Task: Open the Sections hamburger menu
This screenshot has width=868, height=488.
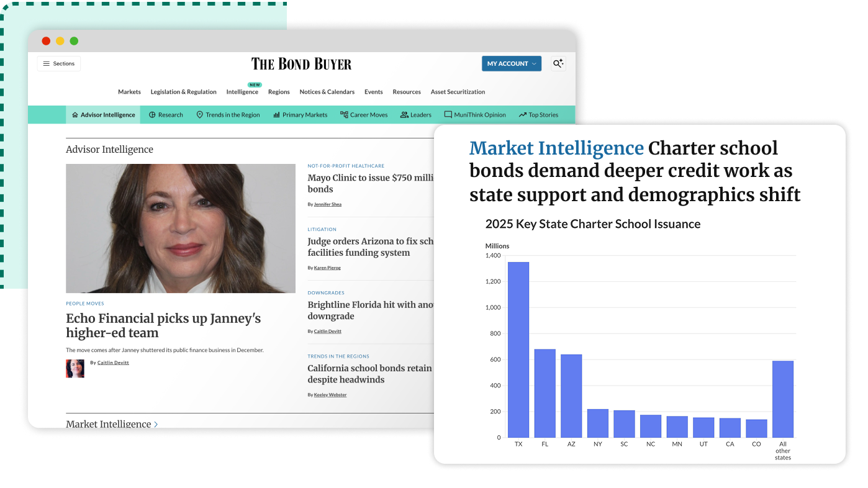Action: [59, 64]
